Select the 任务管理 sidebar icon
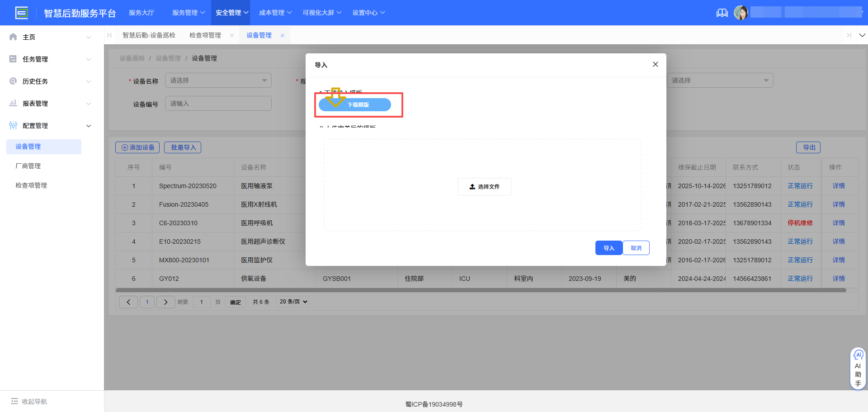 tap(13, 59)
